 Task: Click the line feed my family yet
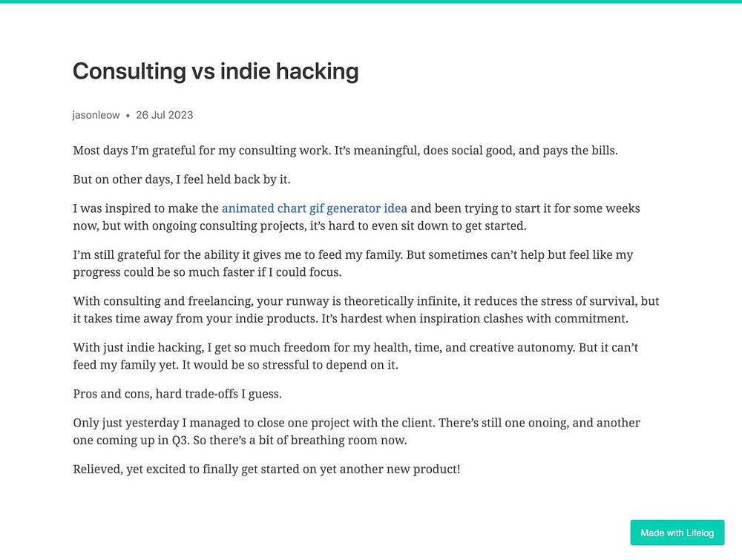point(236,365)
